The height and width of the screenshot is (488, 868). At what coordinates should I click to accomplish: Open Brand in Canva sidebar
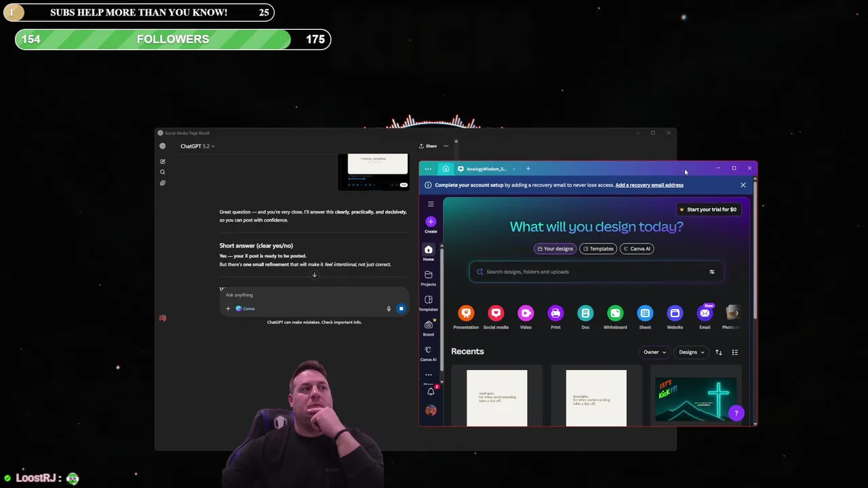(x=429, y=328)
